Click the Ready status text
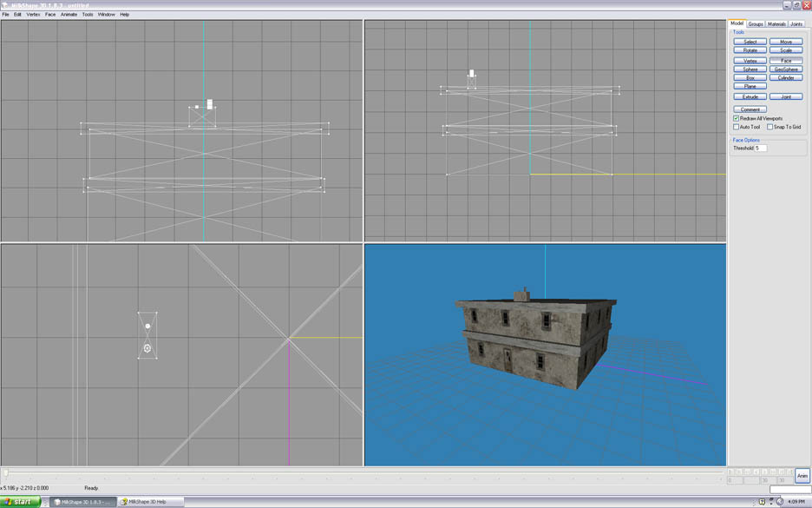Screen dimensions: 812x508 [91, 488]
